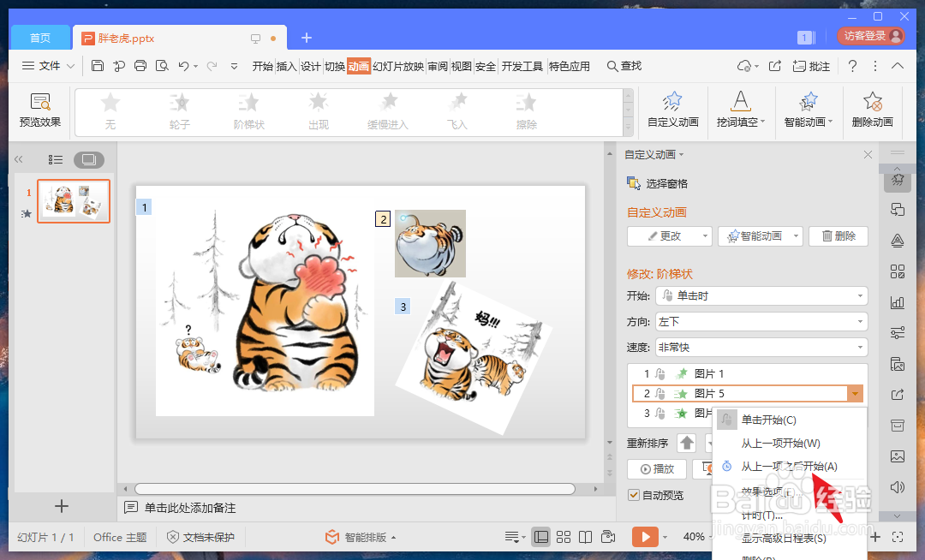Image resolution: width=925 pixels, height=560 pixels.
Task: Click the picture icon in right sidebar
Action: [898, 456]
